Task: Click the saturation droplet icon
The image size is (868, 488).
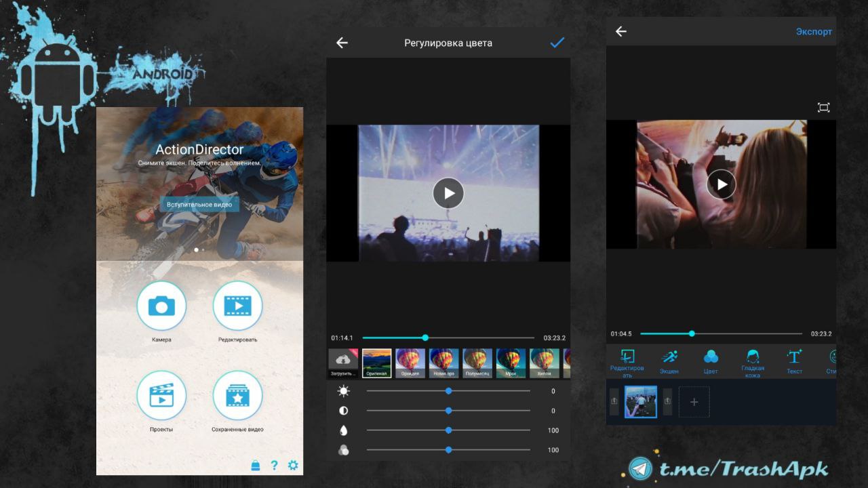Action: (x=344, y=430)
